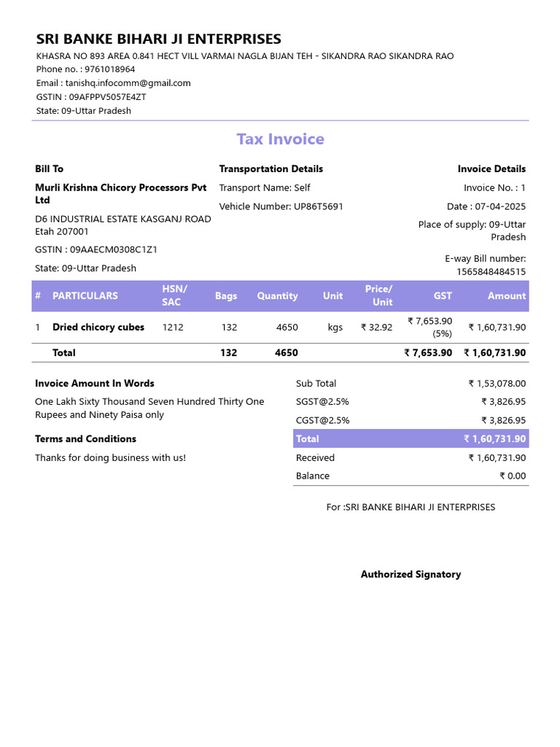Click the email tanishq.infocomm@gmail.com

[x=128, y=83]
